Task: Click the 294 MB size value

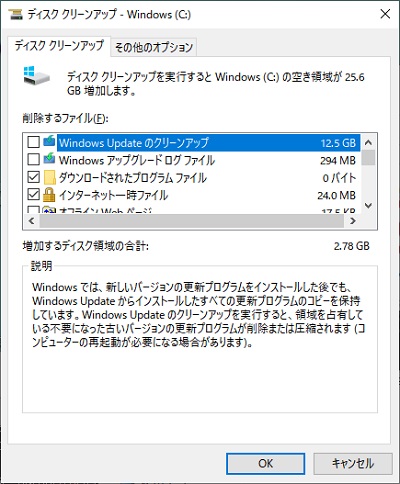Action: [x=338, y=160]
